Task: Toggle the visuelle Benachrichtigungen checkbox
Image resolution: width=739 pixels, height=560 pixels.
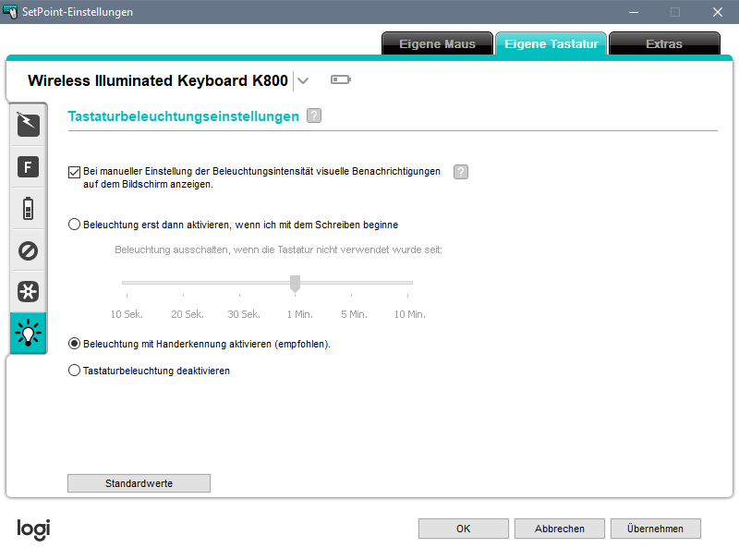Action: pos(74,172)
